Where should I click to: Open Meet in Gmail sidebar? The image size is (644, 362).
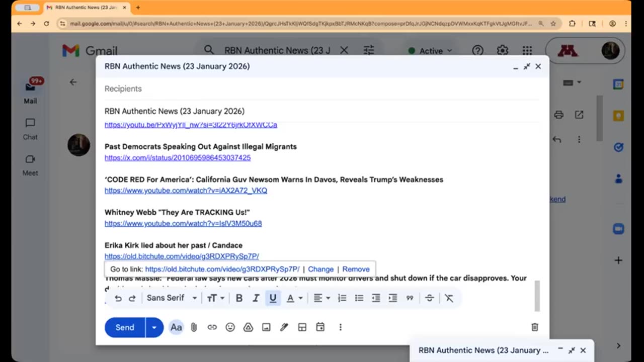coord(30,165)
